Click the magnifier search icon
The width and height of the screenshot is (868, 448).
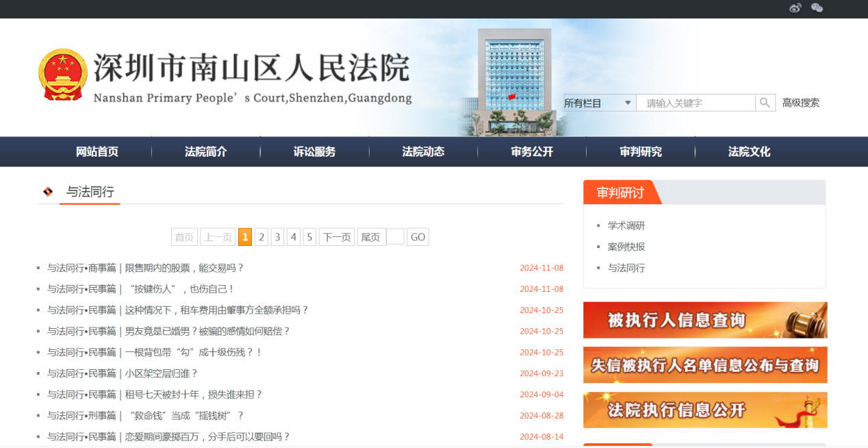point(765,103)
